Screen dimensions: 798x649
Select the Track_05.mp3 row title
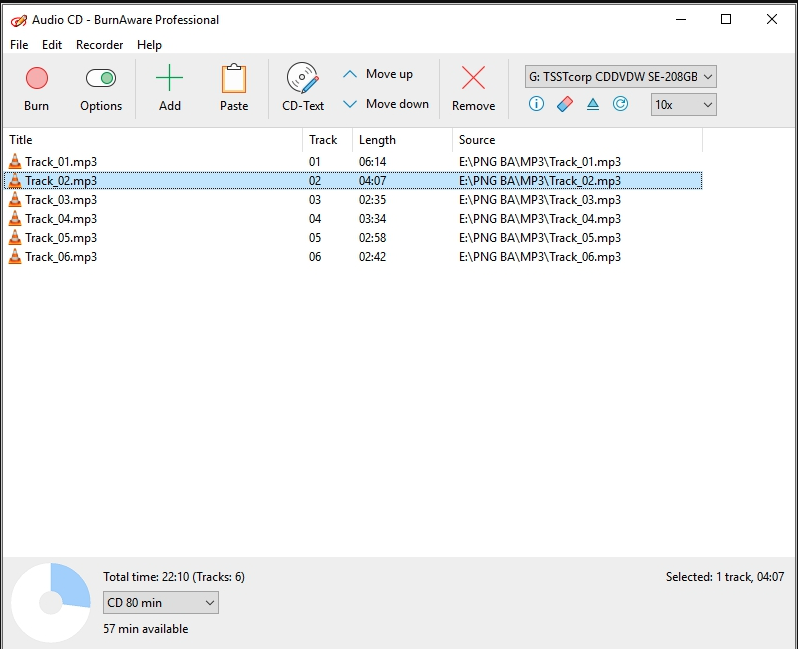click(x=61, y=238)
